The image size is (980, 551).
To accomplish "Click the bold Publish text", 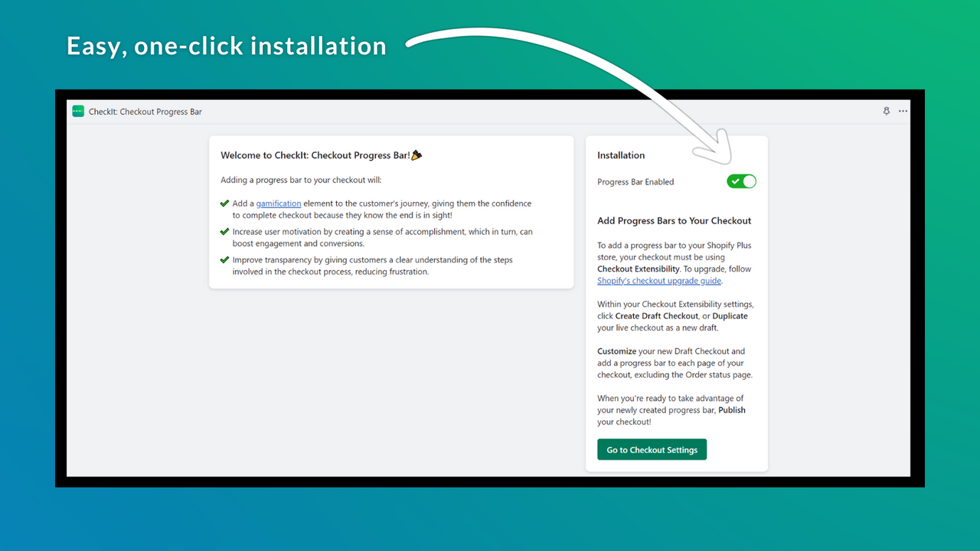I will (732, 410).
